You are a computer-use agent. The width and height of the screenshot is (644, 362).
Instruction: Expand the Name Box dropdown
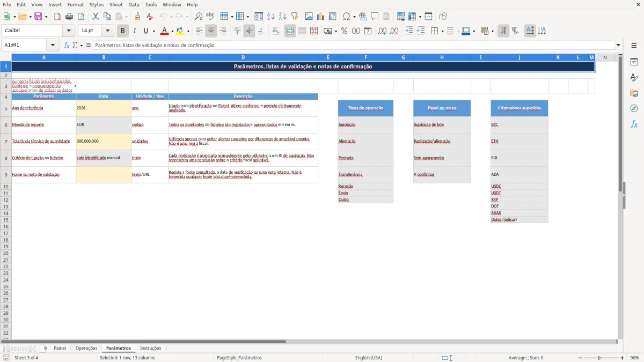click(53, 45)
